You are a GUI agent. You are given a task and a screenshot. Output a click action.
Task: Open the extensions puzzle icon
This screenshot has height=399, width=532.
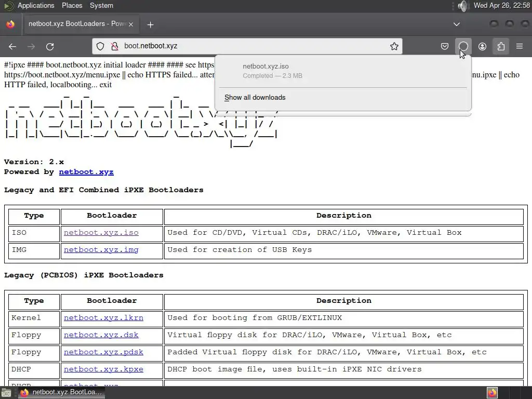(x=501, y=46)
